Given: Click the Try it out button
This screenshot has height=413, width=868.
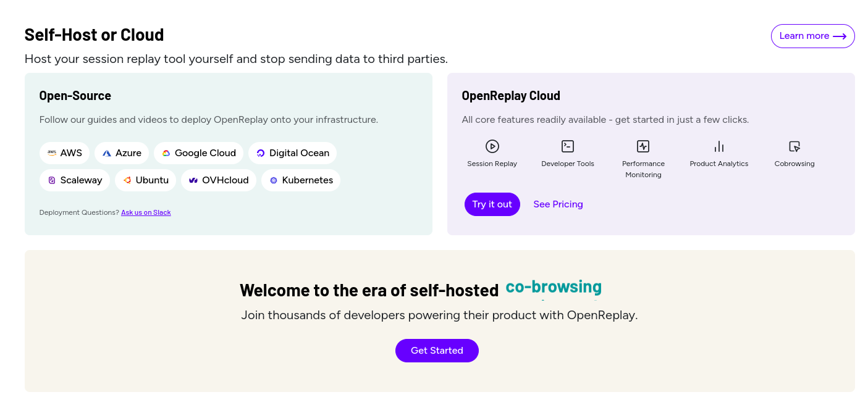Looking at the screenshot, I should click(492, 204).
